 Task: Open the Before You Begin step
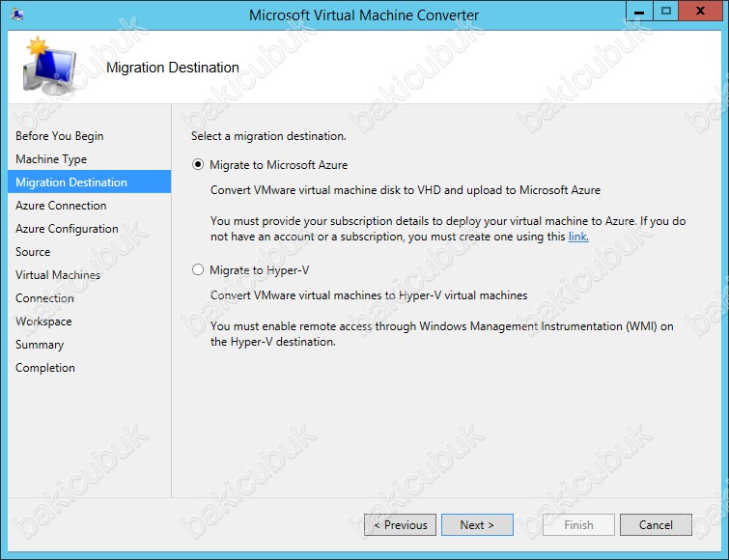pyautogui.click(x=60, y=136)
